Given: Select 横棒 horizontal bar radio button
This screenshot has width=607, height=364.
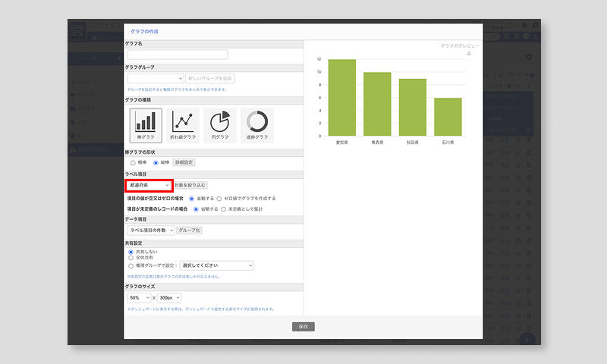Looking at the screenshot, I should click(133, 163).
